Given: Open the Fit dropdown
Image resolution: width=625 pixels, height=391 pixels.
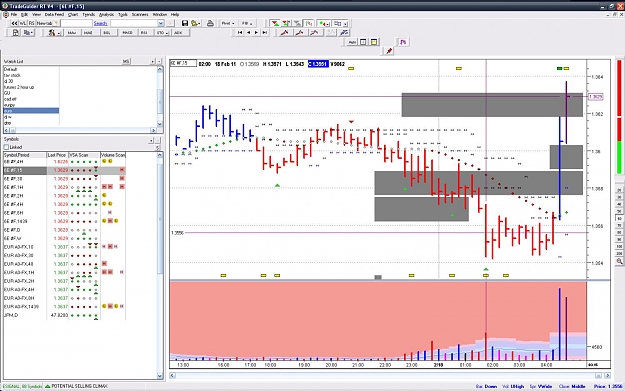Looking at the screenshot, I should coord(247,24).
